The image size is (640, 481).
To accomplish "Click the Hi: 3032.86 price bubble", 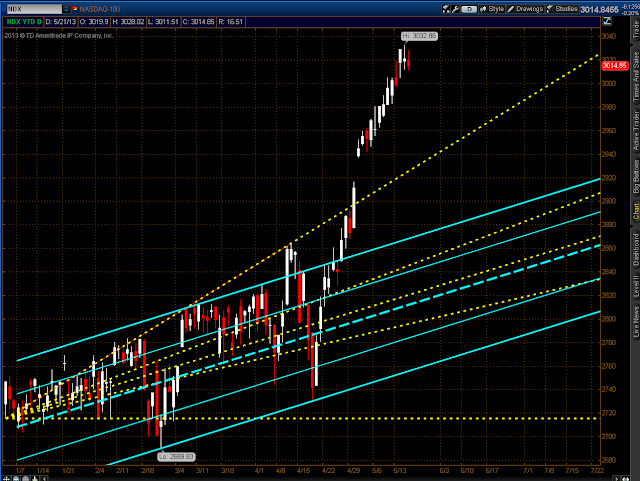I will pyautogui.click(x=419, y=36).
